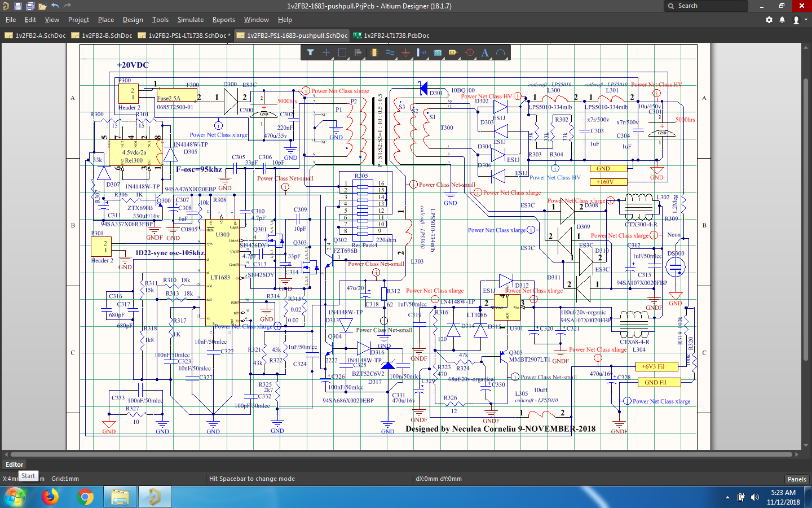The height and width of the screenshot is (508, 812).
Task: Open the View menu
Action: 52,20
